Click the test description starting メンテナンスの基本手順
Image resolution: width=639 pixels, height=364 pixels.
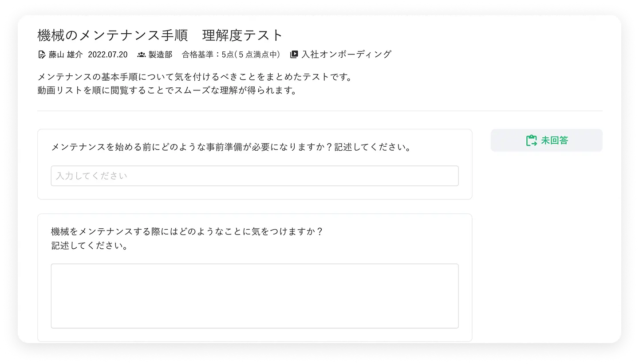click(195, 77)
